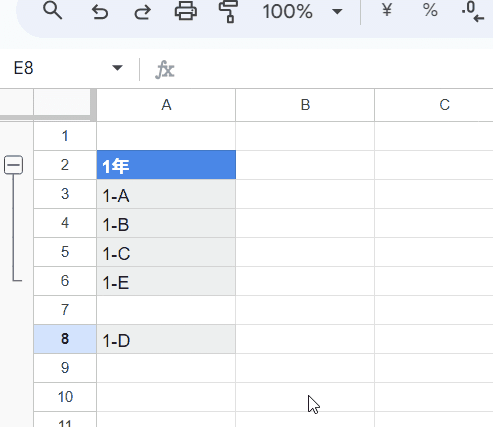Viewport: 493px width, 427px height.
Task: Open the 100% zoom dropdown
Action: click(302, 12)
